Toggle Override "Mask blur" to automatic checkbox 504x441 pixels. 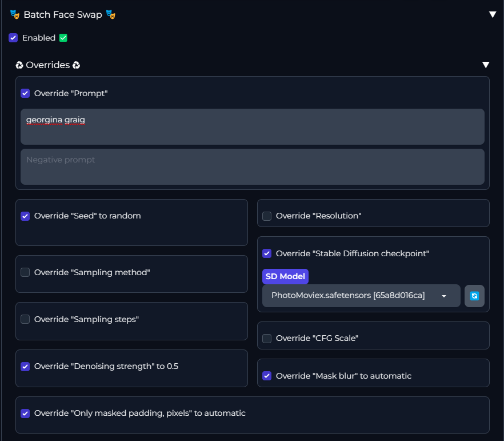tap(267, 376)
